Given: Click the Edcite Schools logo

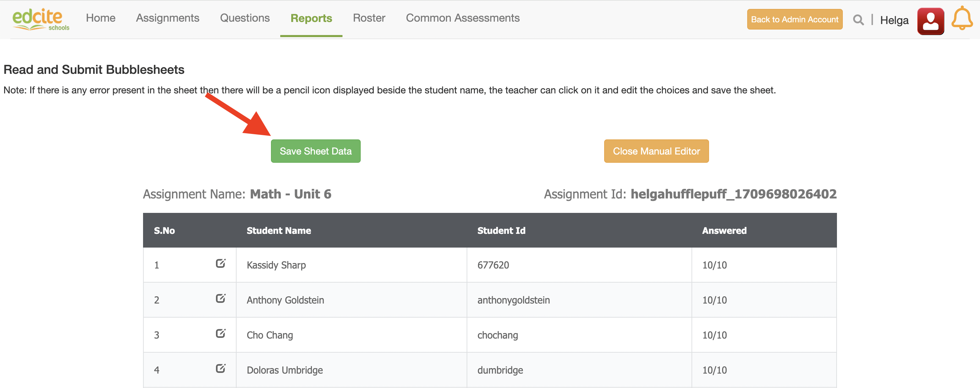Looking at the screenshot, I should click(40, 19).
